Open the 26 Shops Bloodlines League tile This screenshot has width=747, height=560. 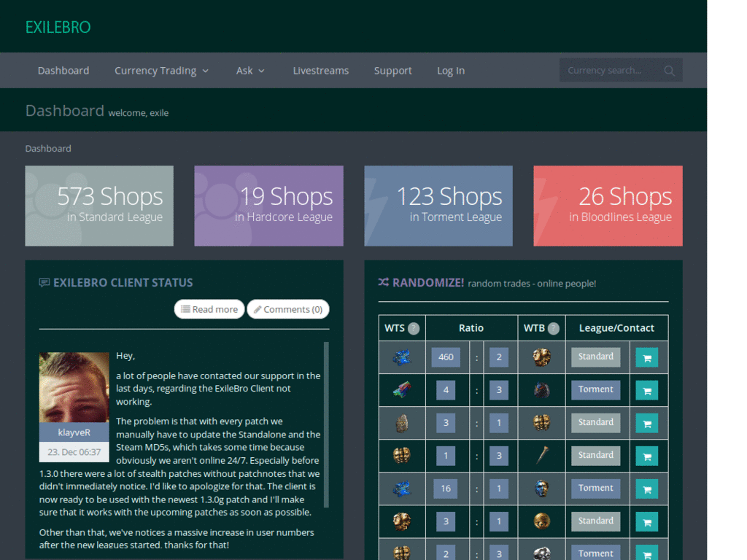click(608, 206)
